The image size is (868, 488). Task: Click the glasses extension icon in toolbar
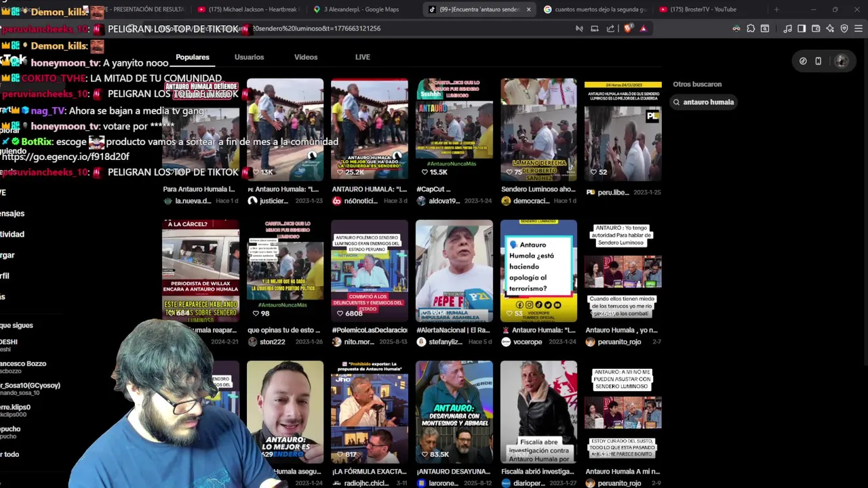tap(736, 28)
